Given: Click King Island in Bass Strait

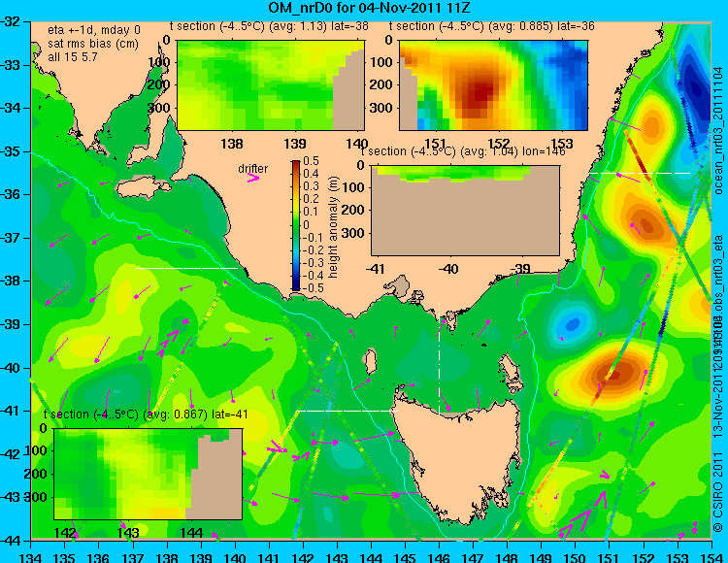Looking at the screenshot, I should tap(370, 362).
